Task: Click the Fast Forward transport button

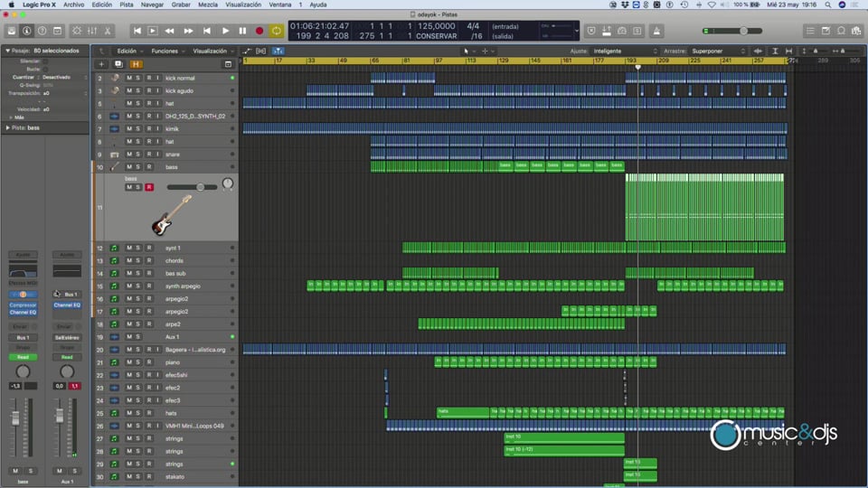Action: (x=188, y=31)
